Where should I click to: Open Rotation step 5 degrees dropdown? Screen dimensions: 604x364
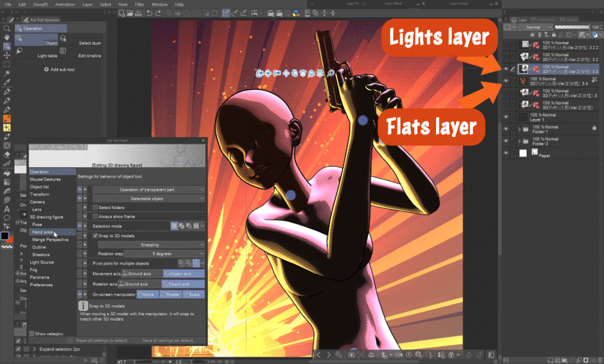tap(164, 253)
